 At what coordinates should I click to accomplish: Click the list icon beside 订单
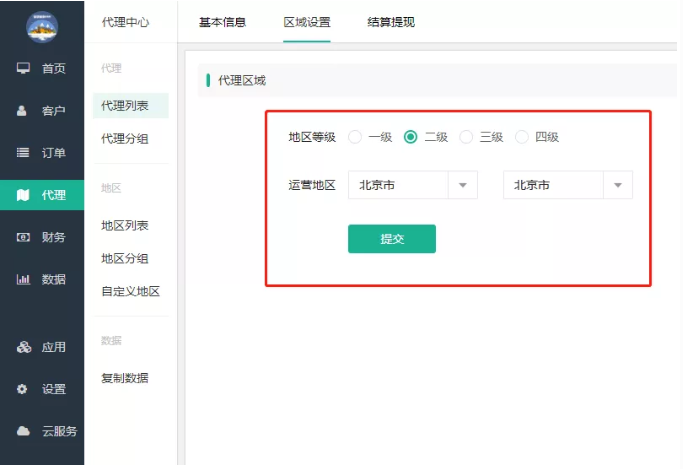[23, 152]
